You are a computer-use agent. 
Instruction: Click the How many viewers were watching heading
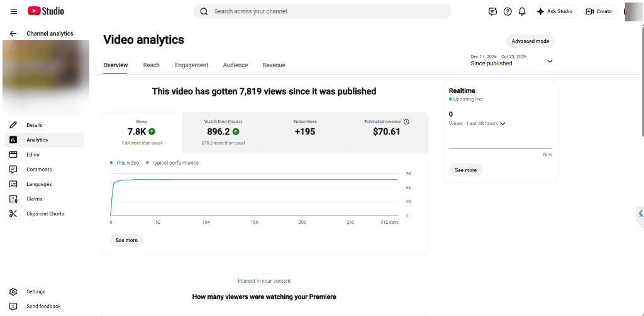pyautogui.click(x=264, y=297)
